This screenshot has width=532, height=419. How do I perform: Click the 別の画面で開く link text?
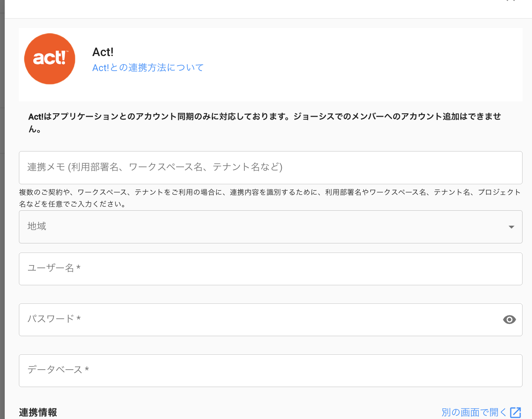coord(474,412)
